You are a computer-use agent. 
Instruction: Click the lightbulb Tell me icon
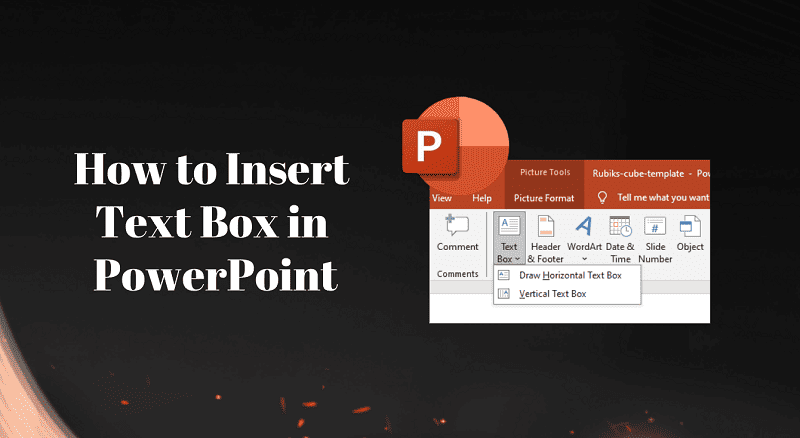pos(602,198)
